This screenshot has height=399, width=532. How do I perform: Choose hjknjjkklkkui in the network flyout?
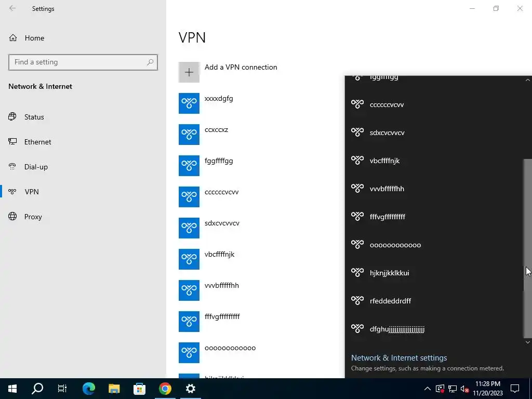pyautogui.click(x=434, y=273)
